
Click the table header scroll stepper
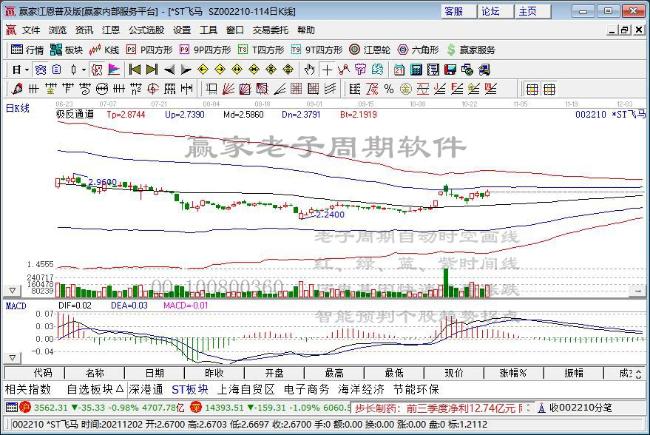[638, 374]
